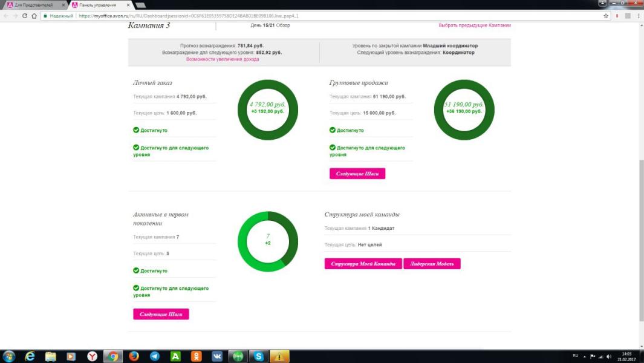Switch to the 'Для Представителей' browser tab

point(34,5)
